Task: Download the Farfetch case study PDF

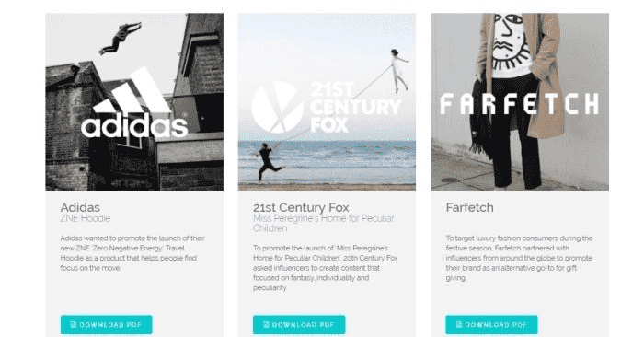Action: tap(491, 325)
